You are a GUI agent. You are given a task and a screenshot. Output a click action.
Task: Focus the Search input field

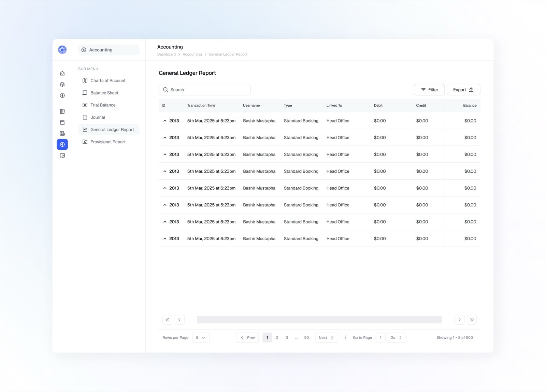(x=205, y=90)
